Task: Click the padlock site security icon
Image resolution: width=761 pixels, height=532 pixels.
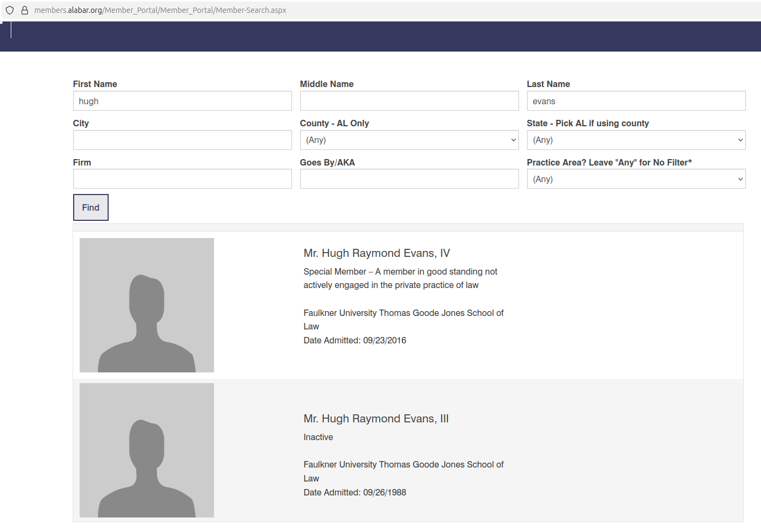Action: [25, 10]
